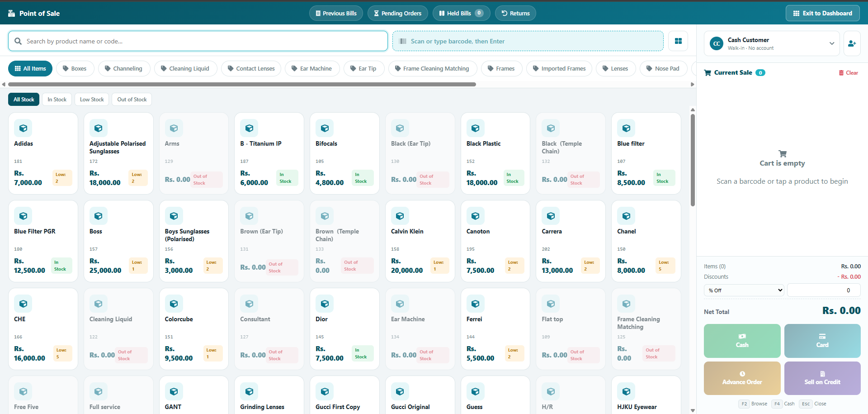Click the search magnifier icon
Image resolution: width=868 pixels, height=414 pixels.
(18, 41)
